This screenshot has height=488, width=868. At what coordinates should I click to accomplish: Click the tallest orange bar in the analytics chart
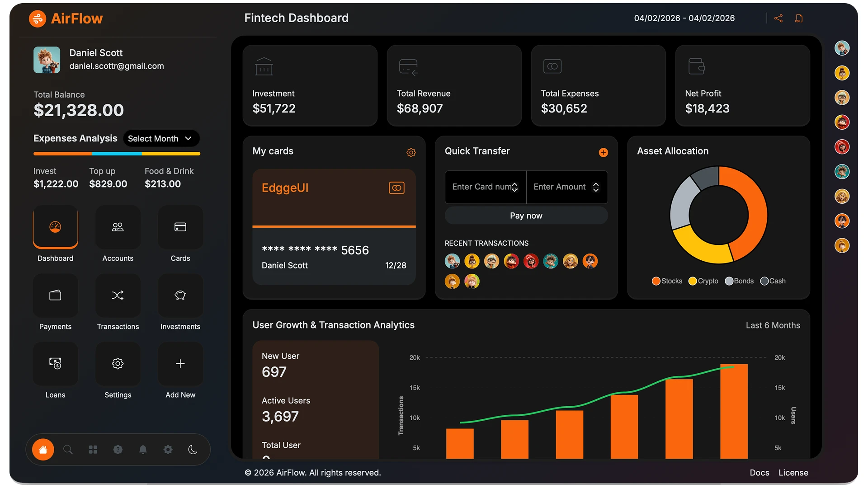tap(734, 411)
